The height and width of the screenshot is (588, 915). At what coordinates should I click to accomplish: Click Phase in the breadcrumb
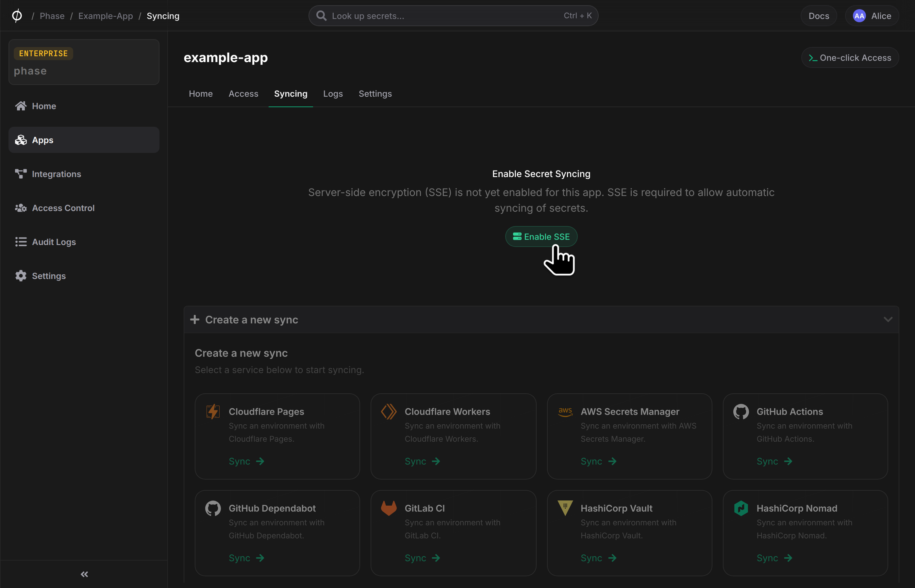(x=52, y=16)
